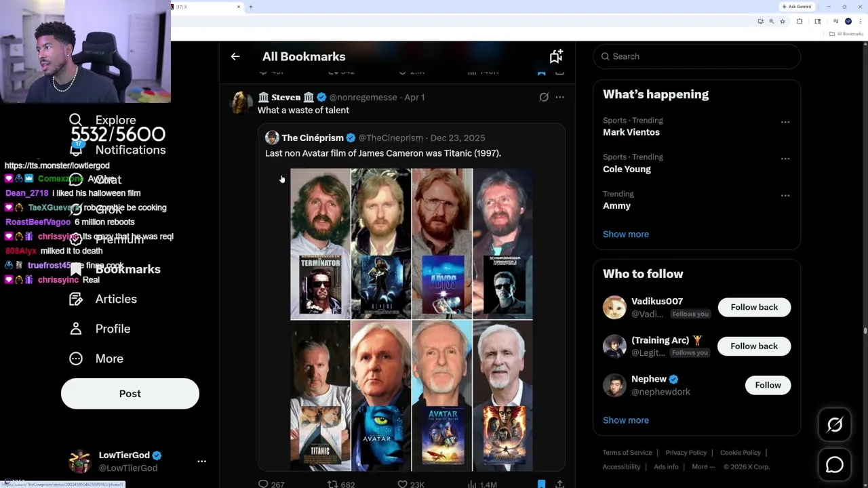
Task: Open the Mark Vientos trending topic
Action: tap(631, 132)
